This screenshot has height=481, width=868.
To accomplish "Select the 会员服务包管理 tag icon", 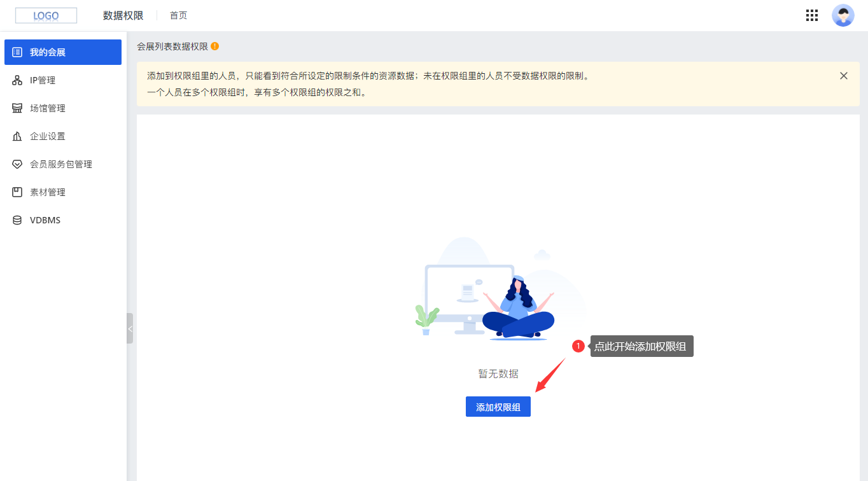I will (x=17, y=164).
